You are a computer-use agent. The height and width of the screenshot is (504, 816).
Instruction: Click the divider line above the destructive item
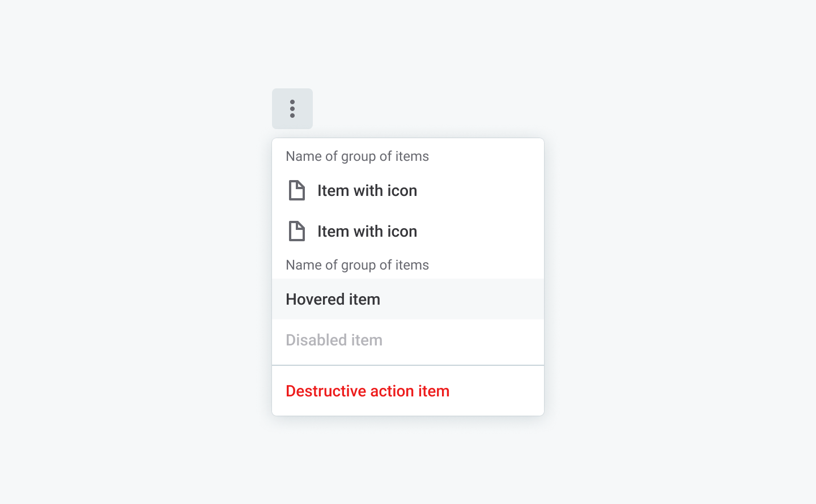pos(408,365)
